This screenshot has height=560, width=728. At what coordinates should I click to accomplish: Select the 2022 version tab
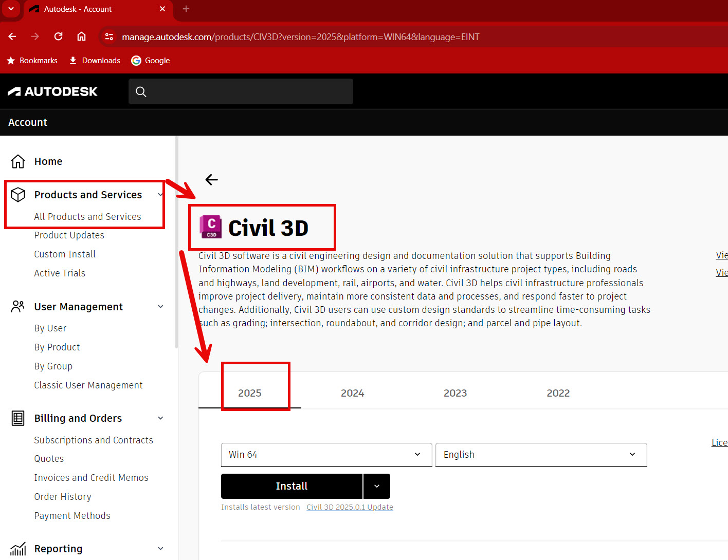click(558, 393)
